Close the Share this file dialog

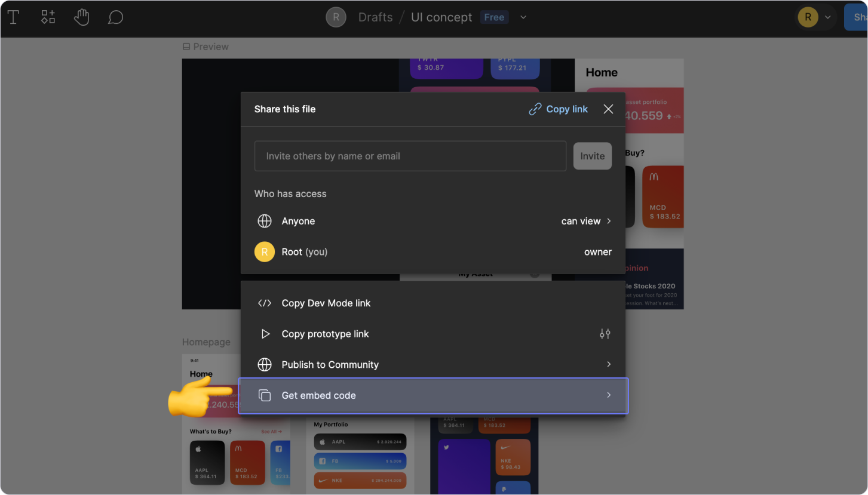608,109
